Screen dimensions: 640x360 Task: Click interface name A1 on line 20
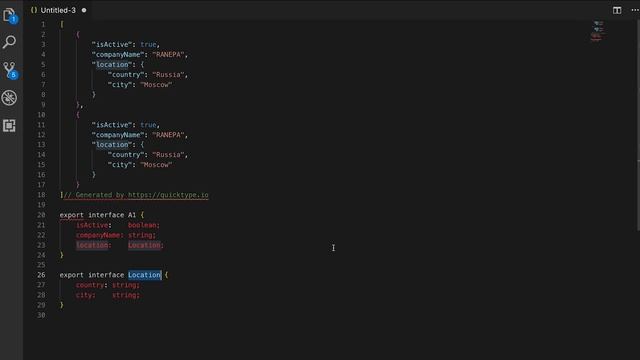click(132, 215)
